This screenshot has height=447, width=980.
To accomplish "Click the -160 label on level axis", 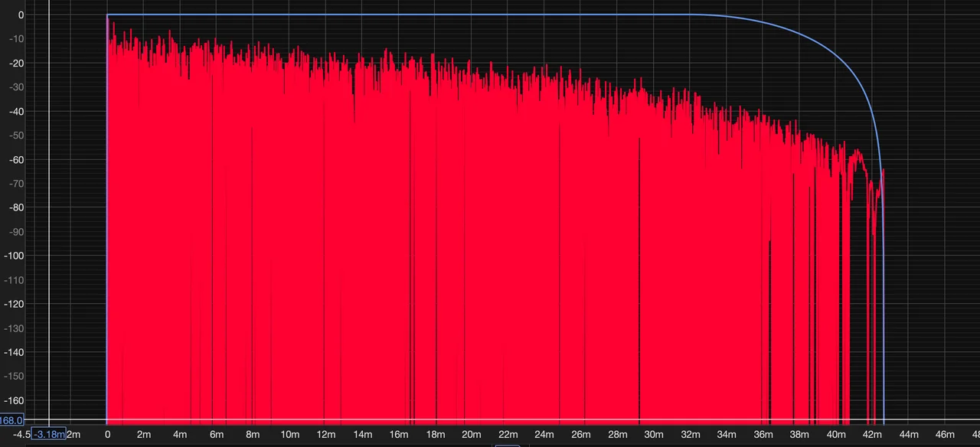I will (13, 400).
